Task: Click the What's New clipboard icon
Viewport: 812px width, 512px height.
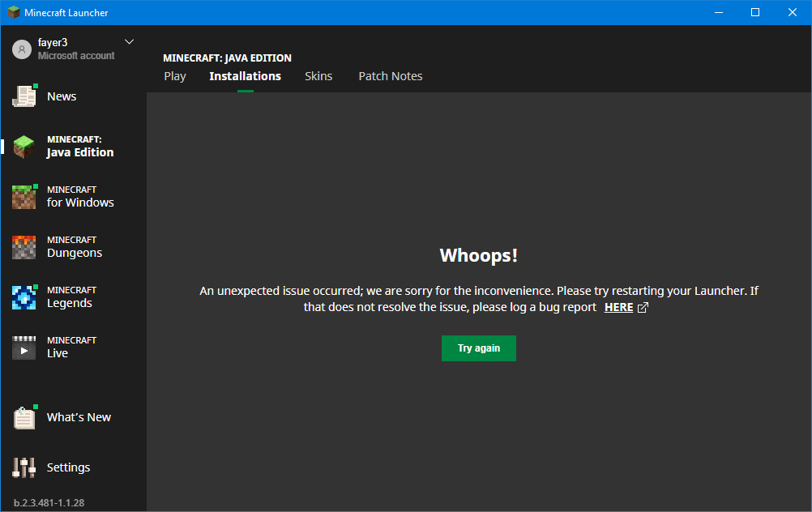Action: coord(24,417)
